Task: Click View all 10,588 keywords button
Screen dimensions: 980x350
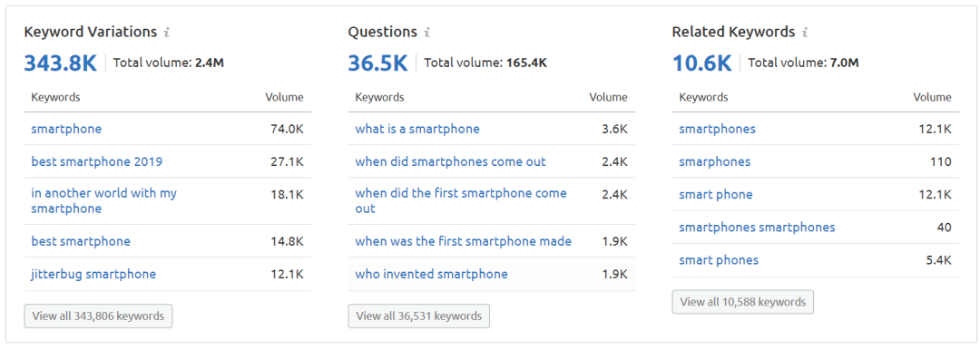Action: [x=742, y=302]
